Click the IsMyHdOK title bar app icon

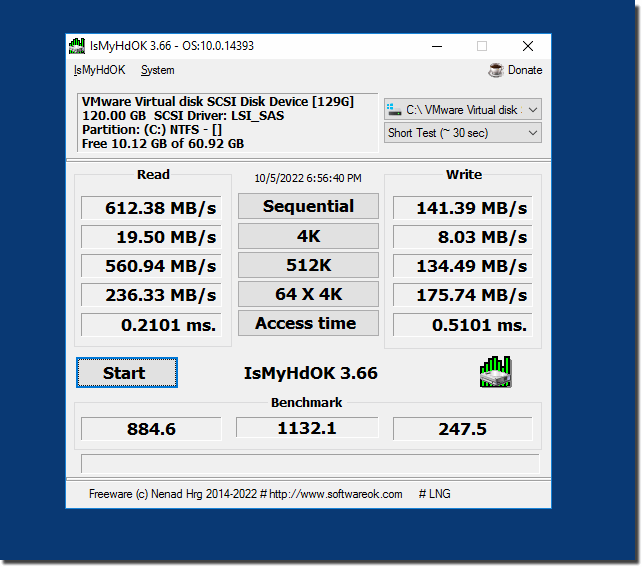[x=77, y=46]
